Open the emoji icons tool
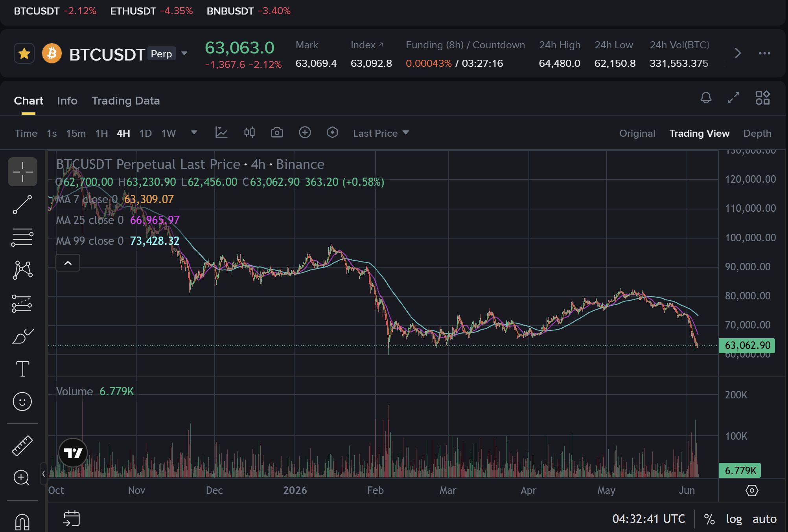Screen dimensions: 788x532 (x=22, y=402)
